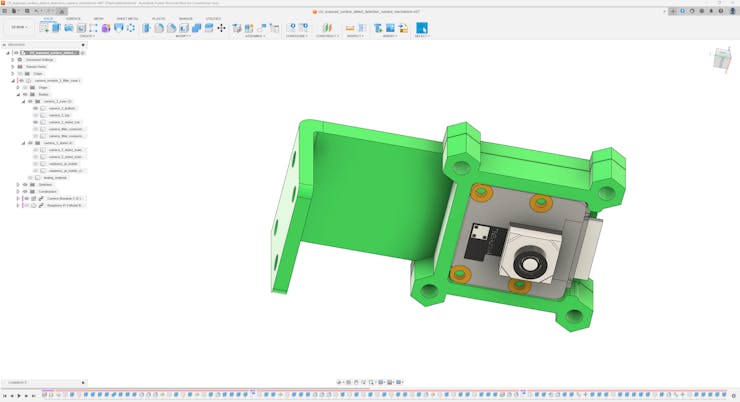The width and height of the screenshot is (740, 402).
Task: Select the Create Sketch tool
Action: (x=44, y=28)
